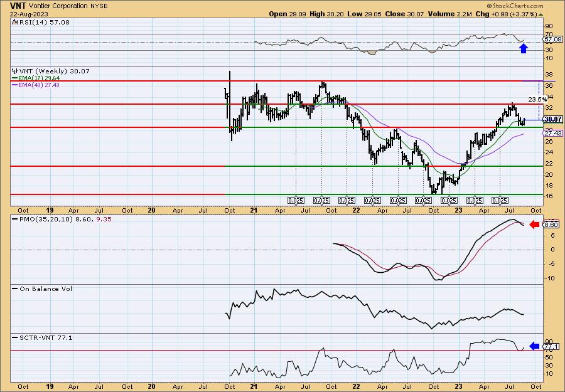Image resolution: width=565 pixels, height=392 pixels.
Task: Click the 30.07 last price axis tag
Action: 553,120
